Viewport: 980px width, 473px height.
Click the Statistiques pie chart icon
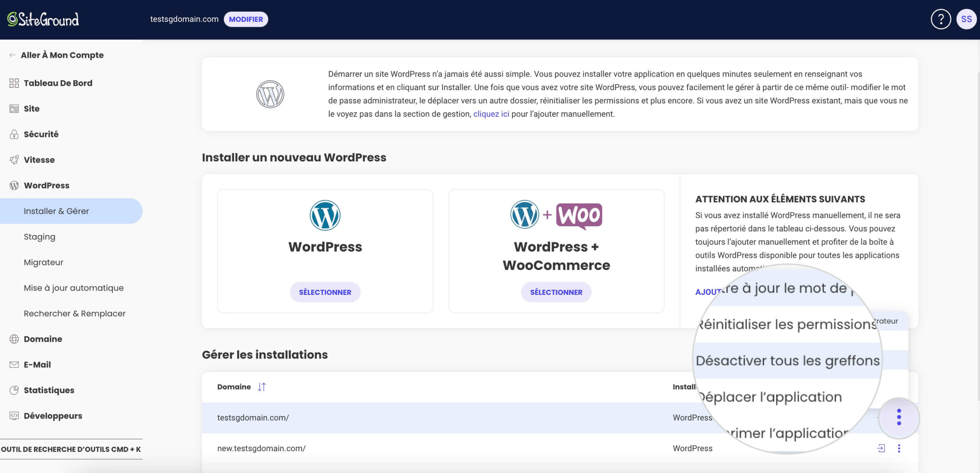pyautogui.click(x=14, y=390)
